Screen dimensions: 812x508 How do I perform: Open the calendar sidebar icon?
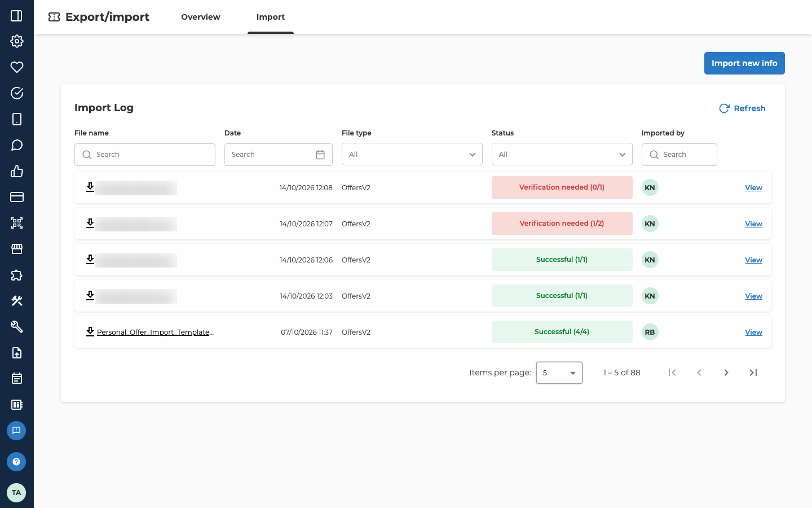coord(16,379)
